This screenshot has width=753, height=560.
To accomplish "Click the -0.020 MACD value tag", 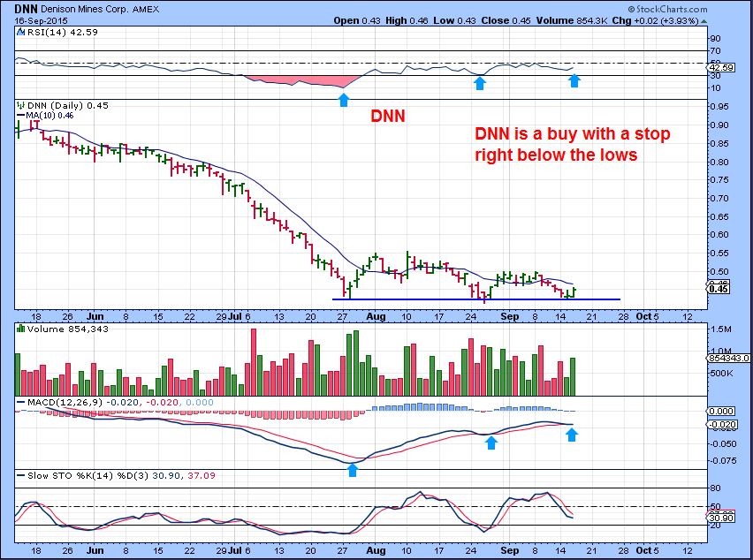I will tap(722, 424).
